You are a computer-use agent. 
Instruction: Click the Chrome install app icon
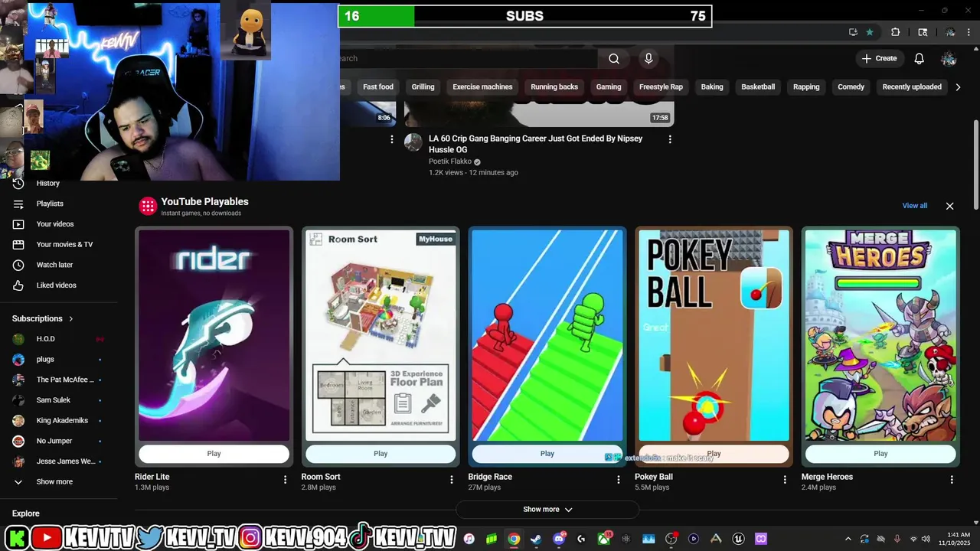(x=853, y=32)
